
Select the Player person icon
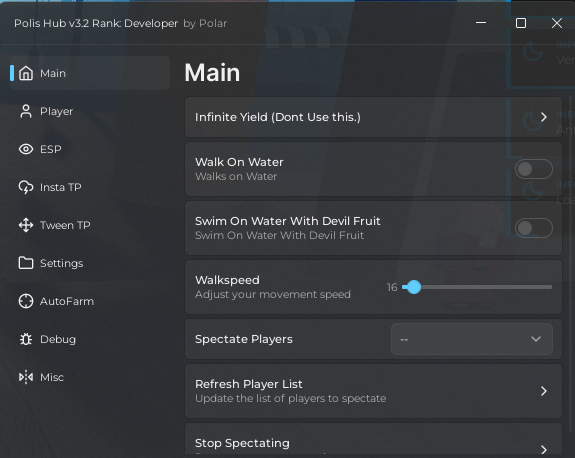point(26,111)
